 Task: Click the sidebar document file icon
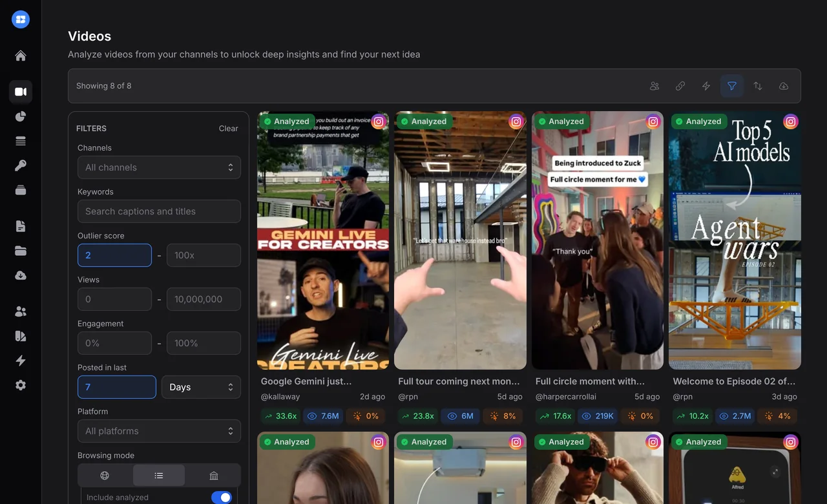click(21, 226)
